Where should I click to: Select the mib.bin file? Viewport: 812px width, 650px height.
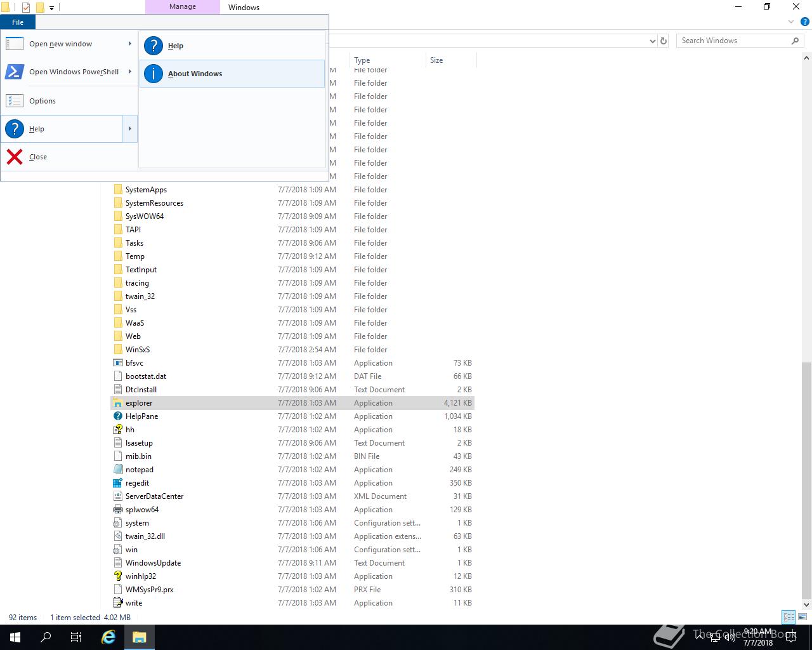click(x=138, y=456)
